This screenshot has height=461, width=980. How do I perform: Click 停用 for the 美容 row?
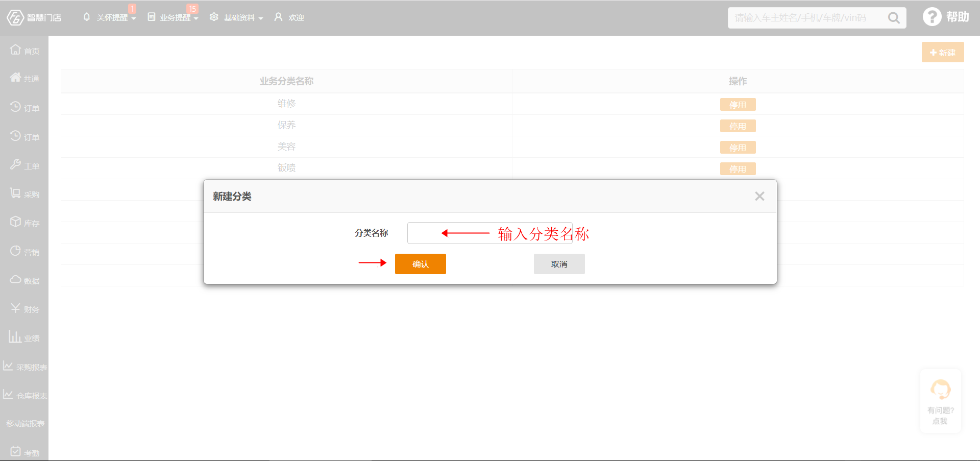[x=738, y=148]
